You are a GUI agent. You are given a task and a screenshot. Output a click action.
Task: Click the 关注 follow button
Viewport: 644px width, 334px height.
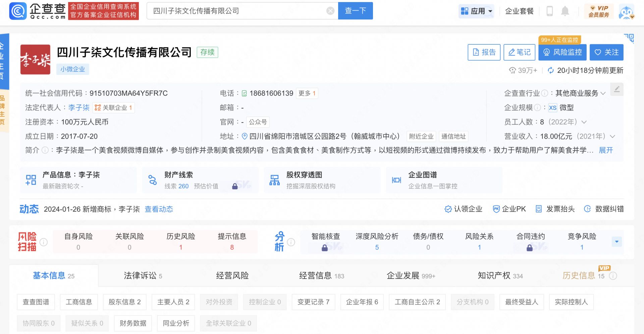tap(606, 52)
